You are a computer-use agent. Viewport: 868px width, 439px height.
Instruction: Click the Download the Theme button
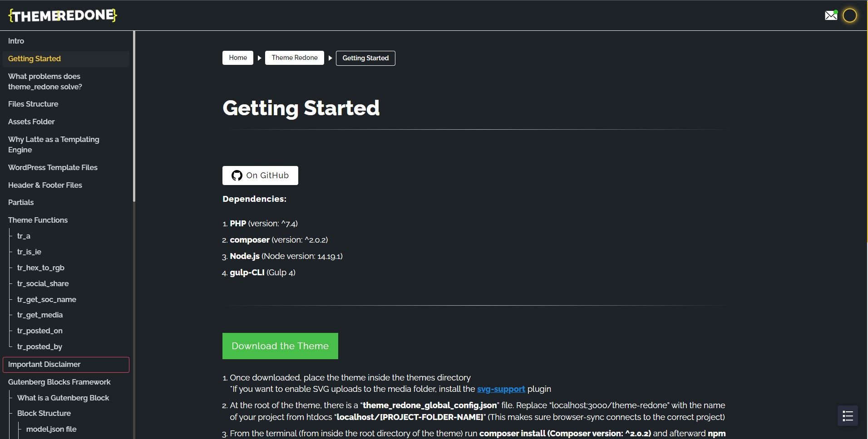[x=280, y=346]
